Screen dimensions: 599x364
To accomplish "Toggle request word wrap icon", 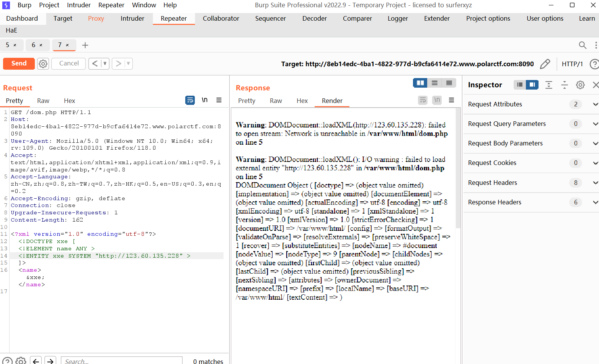I will 190,100.
